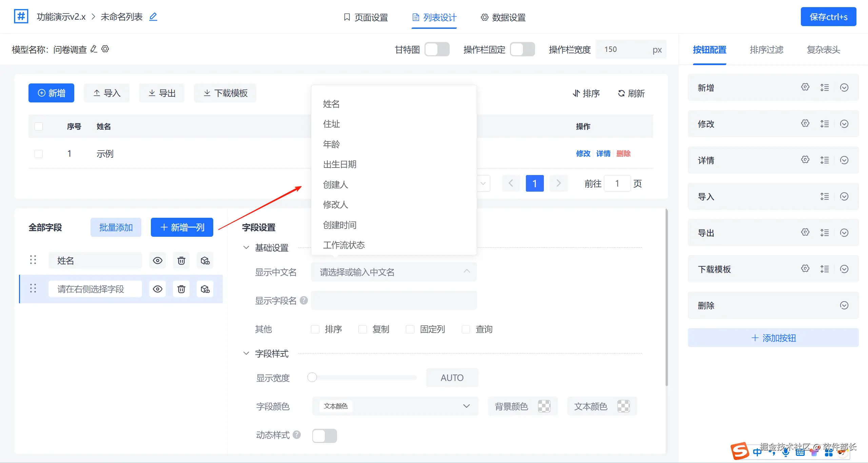Open model settings gear beside 问卷调查
Image resolution: width=868 pixels, height=463 pixels.
click(105, 49)
